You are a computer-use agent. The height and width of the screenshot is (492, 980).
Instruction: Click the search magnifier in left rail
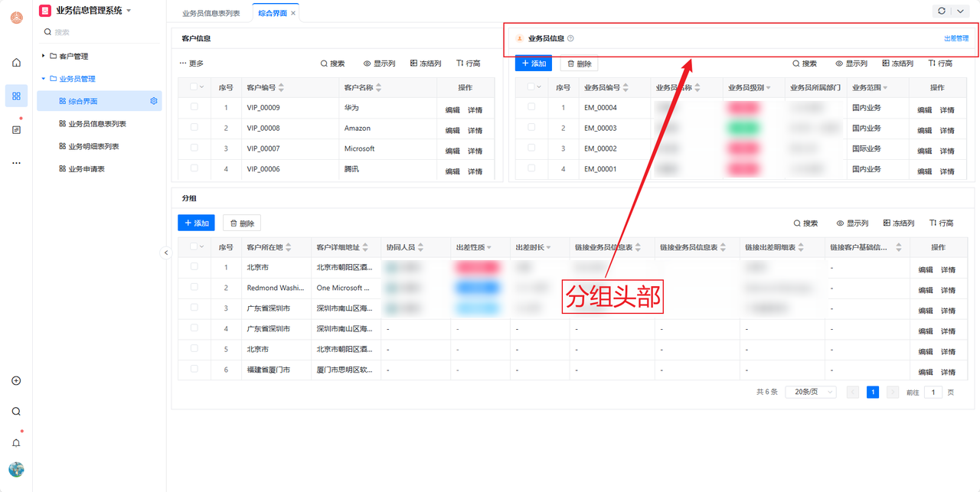pos(16,412)
